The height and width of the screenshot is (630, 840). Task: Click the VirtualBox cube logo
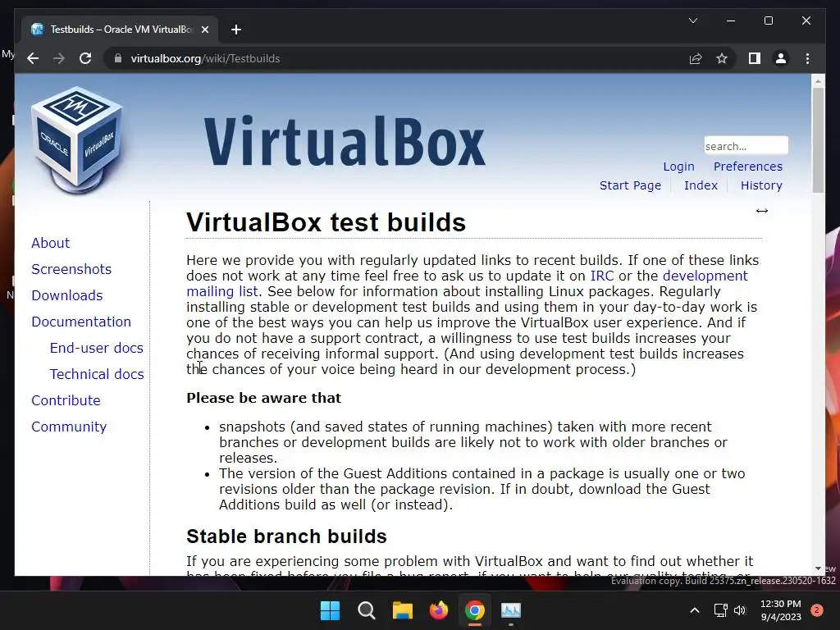pyautogui.click(x=76, y=139)
